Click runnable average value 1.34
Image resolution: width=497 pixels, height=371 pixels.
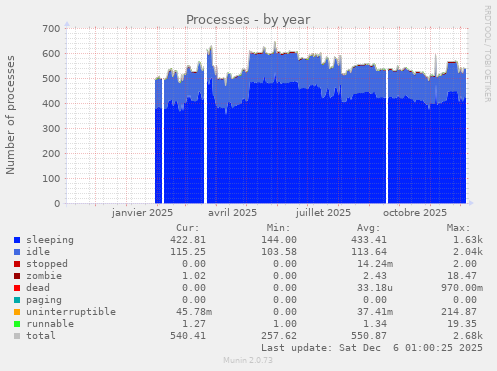pyautogui.click(x=375, y=324)
